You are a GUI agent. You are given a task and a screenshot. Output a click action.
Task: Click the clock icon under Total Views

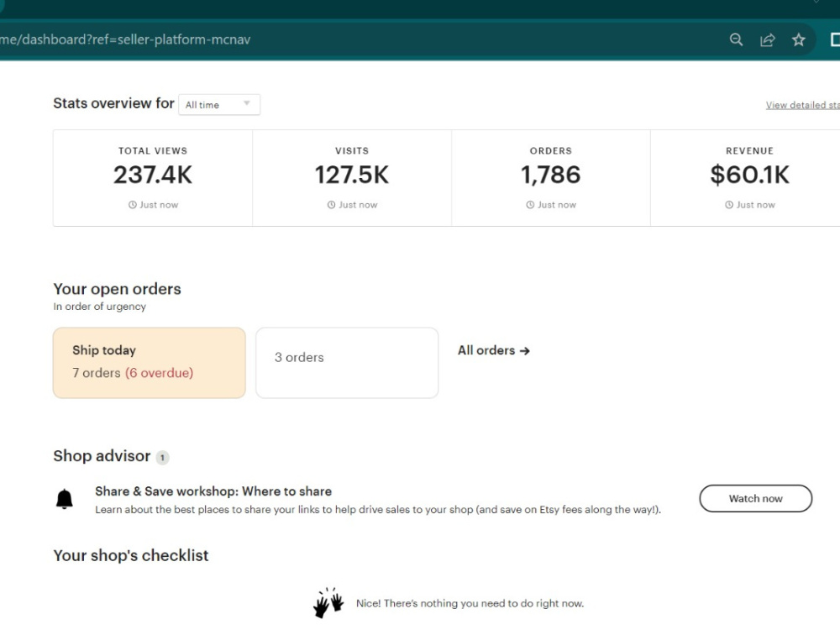[x=133, y=205]
